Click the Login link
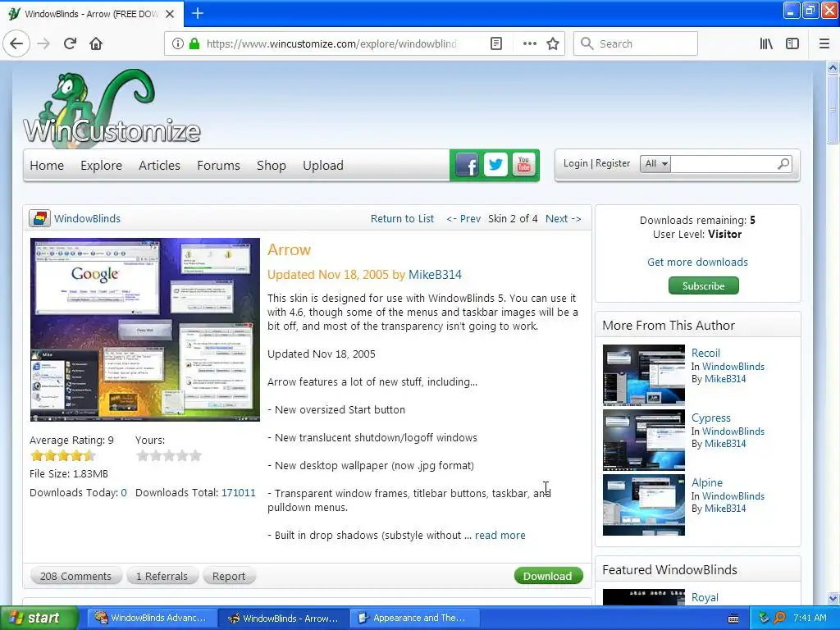 coord(575,163)
